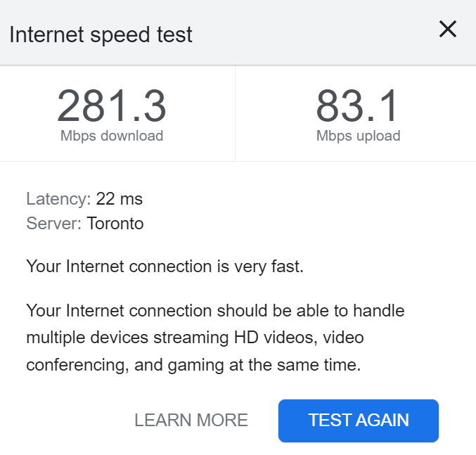Viewport: 476px width, 455px height.
Task: Click the 'Internet speed test' title
Action: pyautogui.click(x=101, y=34)
